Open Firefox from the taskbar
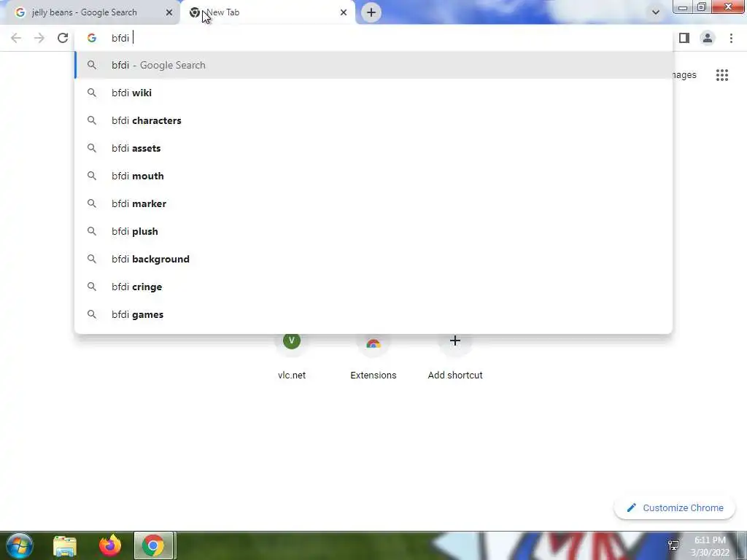 click(110, 545)
